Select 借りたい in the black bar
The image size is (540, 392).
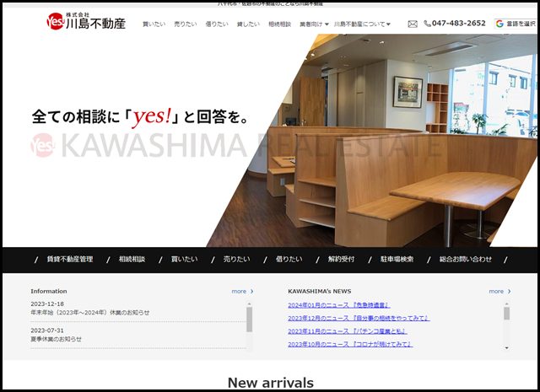(289, 260)
